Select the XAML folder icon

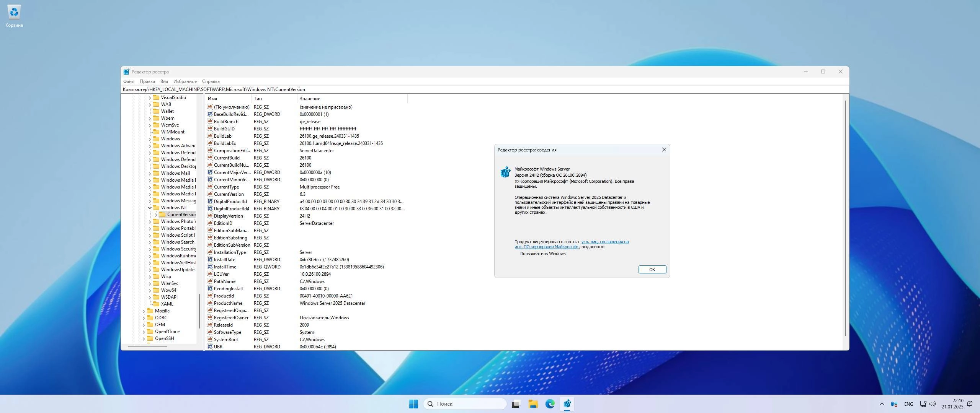pos(156,304)
